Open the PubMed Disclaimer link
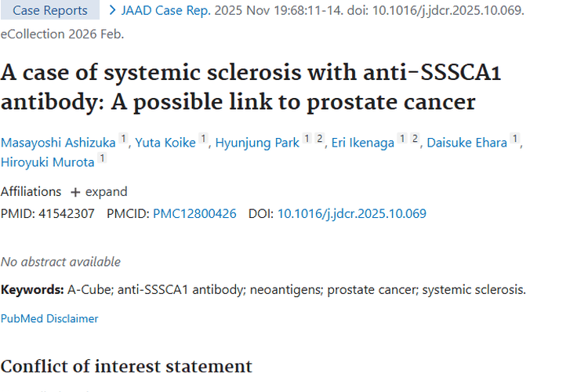The height and width of the screenshot is (392, 588). pyautogui.click(x=49, y=318)
